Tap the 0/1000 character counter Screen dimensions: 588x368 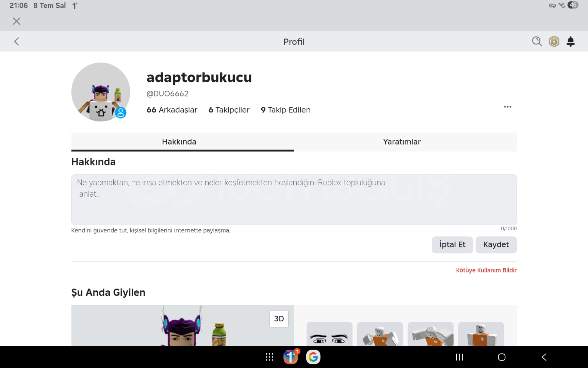pos(509,229)
